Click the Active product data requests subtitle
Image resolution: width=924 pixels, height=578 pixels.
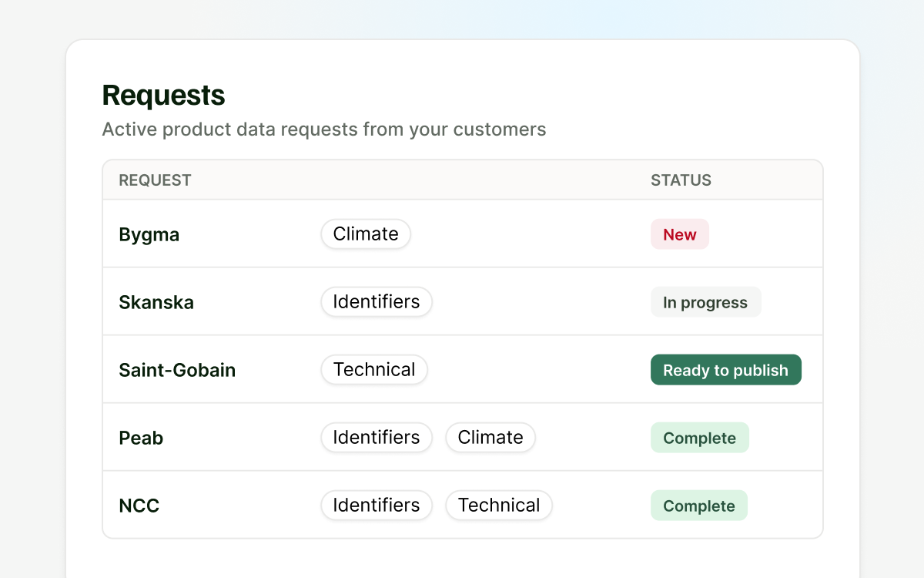tap(324, 129)
